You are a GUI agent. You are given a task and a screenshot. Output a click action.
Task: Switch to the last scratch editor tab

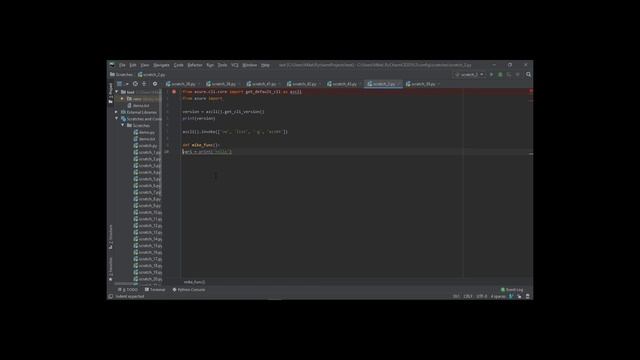pyautogui.click(x=422, y=84)
